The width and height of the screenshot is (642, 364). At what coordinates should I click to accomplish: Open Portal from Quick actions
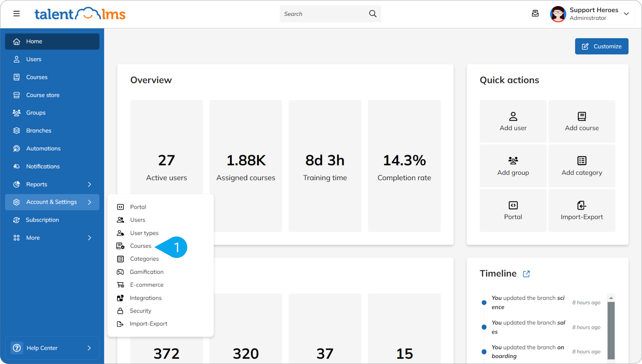click(x=513, y=210)
